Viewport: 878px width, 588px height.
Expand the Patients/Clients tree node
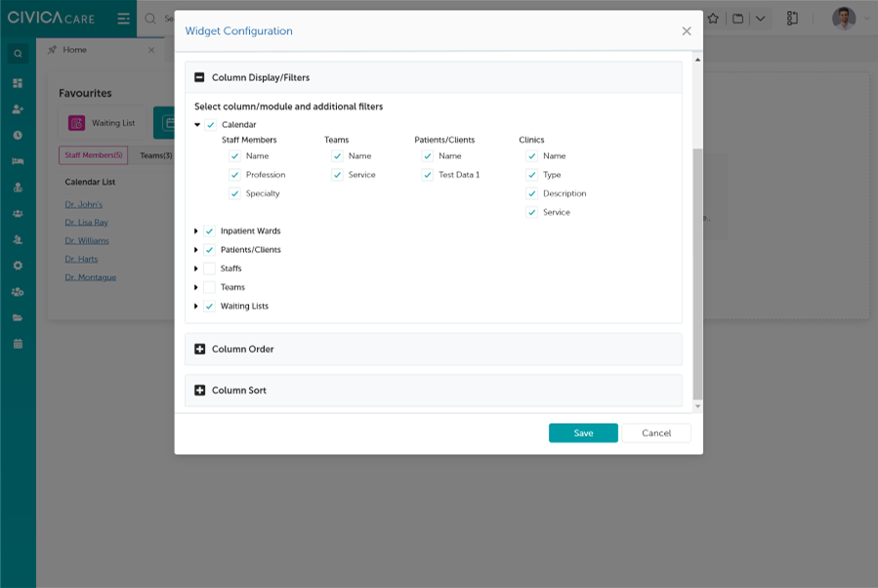click(196, 250)
